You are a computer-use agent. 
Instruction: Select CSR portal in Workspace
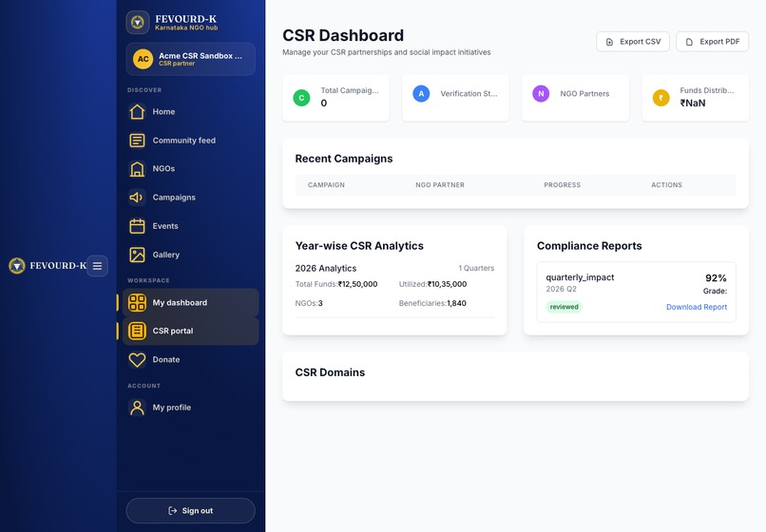[x=190, y=332]
